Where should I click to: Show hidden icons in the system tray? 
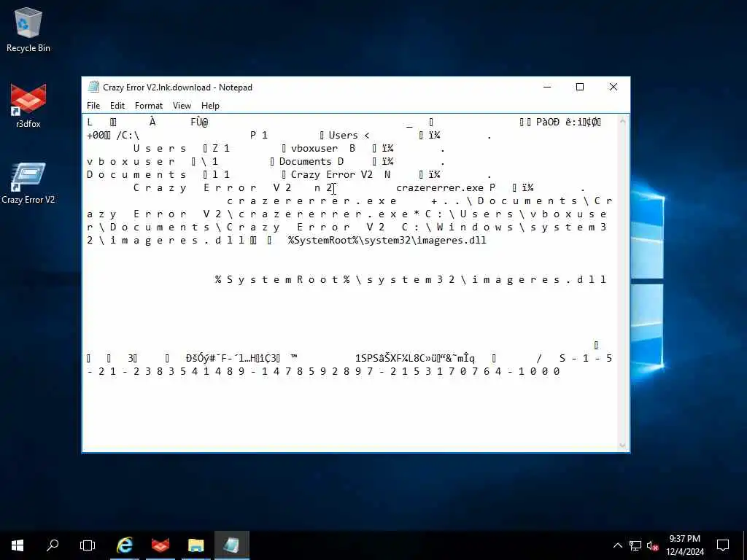(x=617, y=545)
